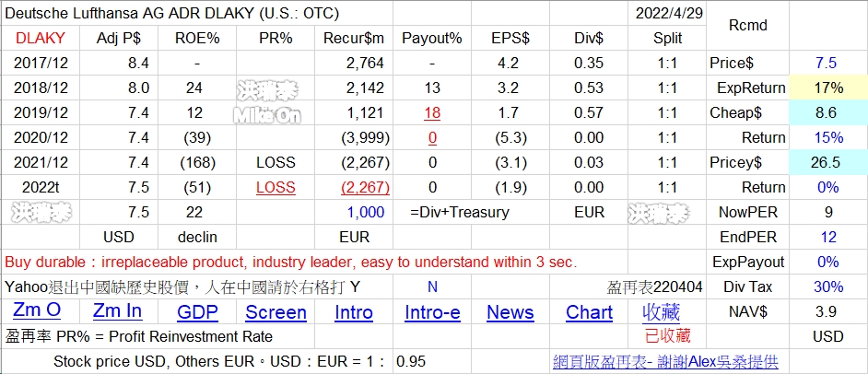Click the 2021/12 row label
Image resolution: width=868 pixels, height=374 pixels.
pos(41,162)
